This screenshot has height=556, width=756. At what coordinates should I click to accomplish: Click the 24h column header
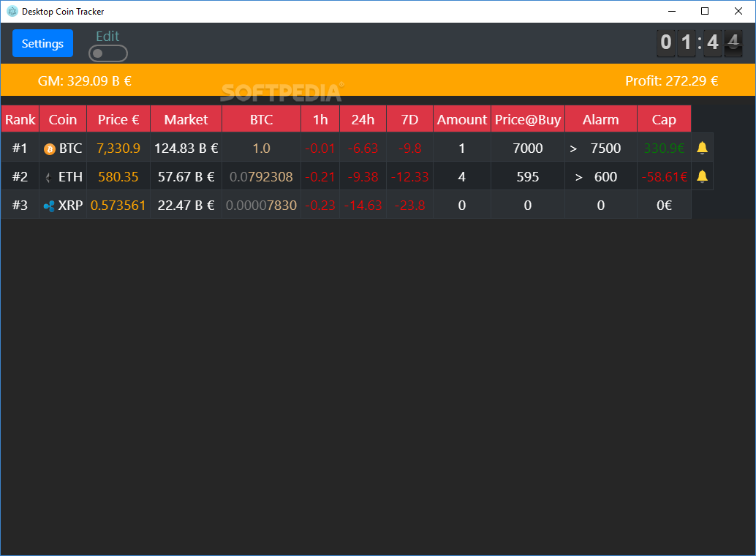tap(363, 119)
